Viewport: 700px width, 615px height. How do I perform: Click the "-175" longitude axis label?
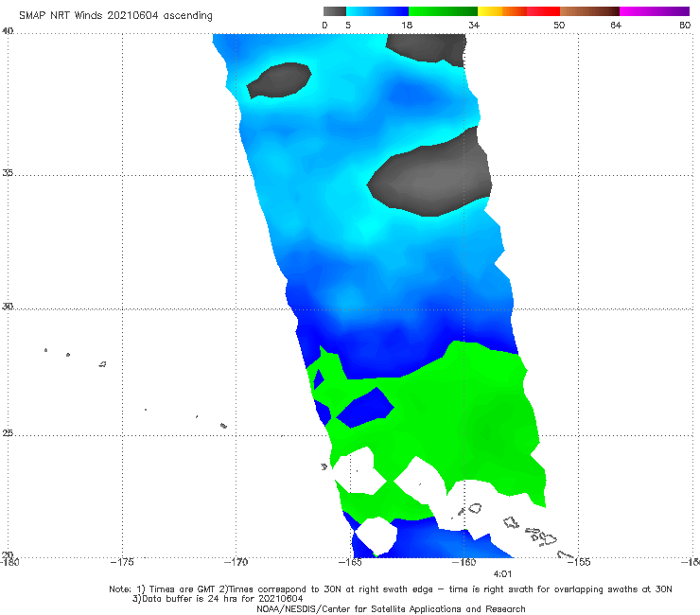pos(122,562)
